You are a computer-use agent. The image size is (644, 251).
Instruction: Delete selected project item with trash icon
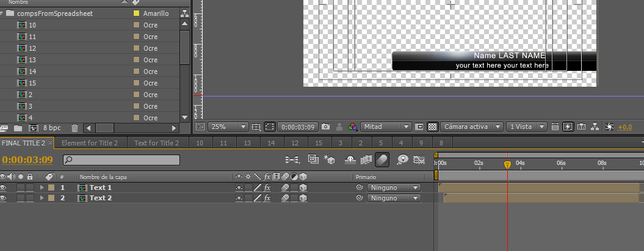pyautogui.click(x=74, y=128)
